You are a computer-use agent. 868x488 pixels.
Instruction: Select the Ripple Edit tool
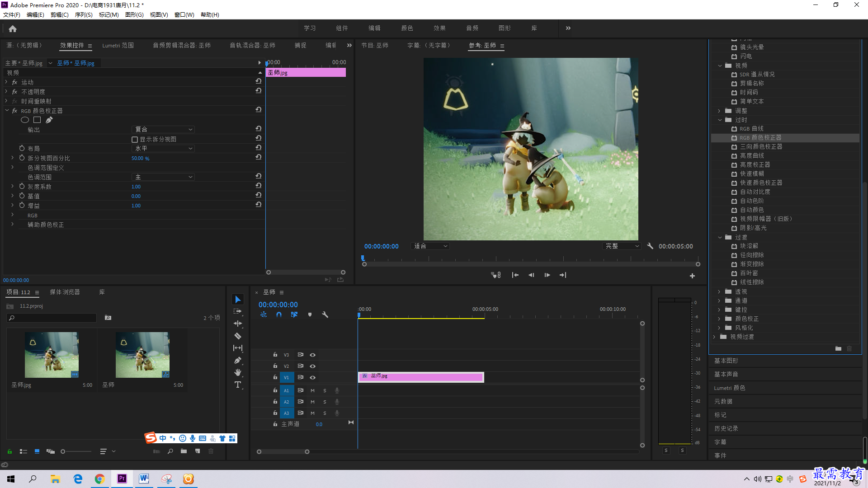point(238,324)
